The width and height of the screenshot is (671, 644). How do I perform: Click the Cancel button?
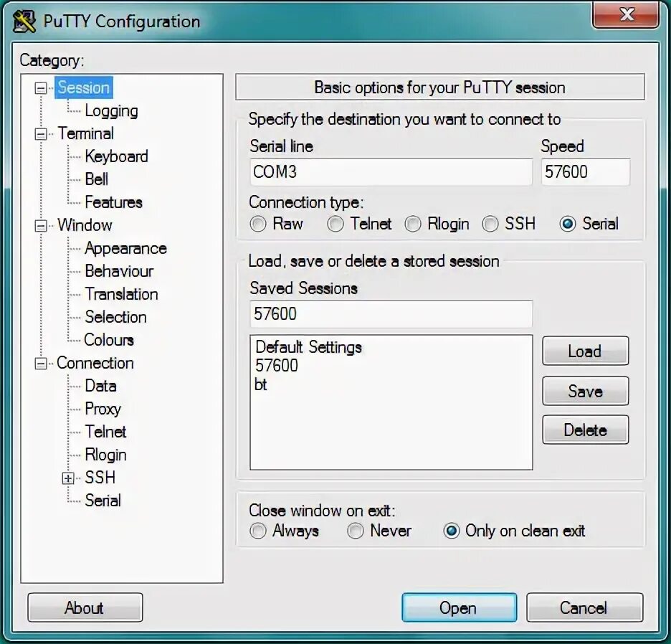(x=584, y=607)
